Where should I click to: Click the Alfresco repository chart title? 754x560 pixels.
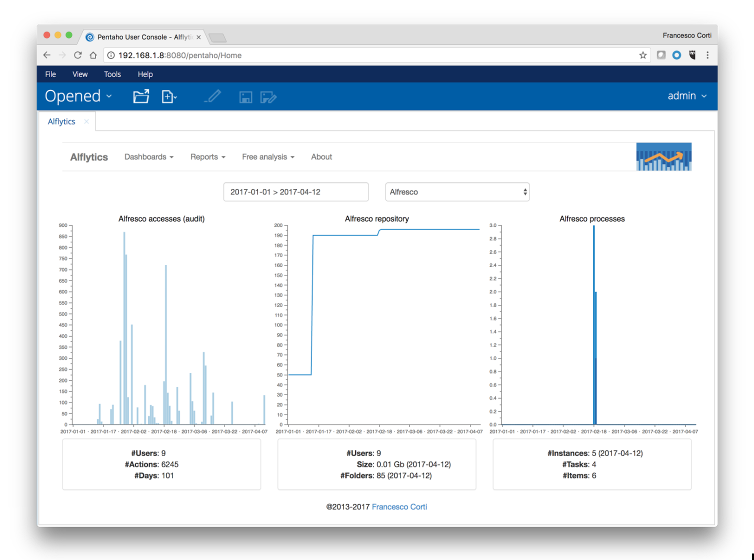(x=377, y=218)
